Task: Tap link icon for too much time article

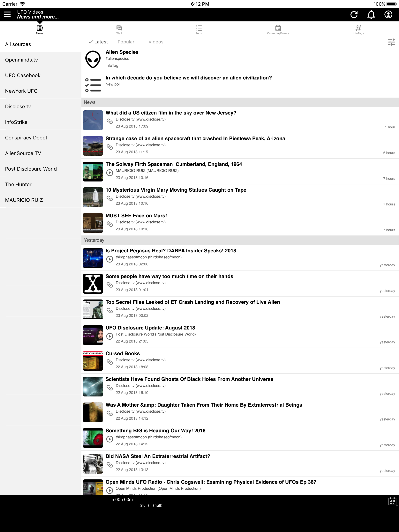Action: [x=110, y=285]
